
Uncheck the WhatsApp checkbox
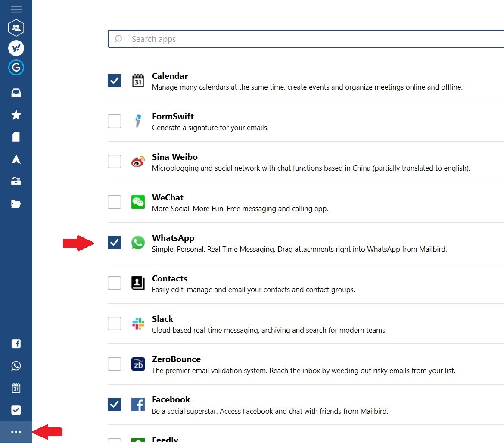(115, 242)
